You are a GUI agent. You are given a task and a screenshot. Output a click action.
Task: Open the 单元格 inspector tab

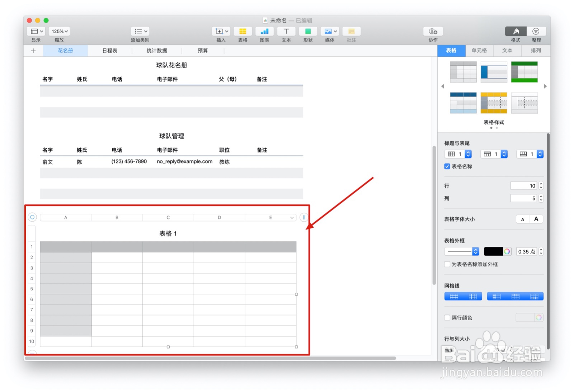[479, 51]
